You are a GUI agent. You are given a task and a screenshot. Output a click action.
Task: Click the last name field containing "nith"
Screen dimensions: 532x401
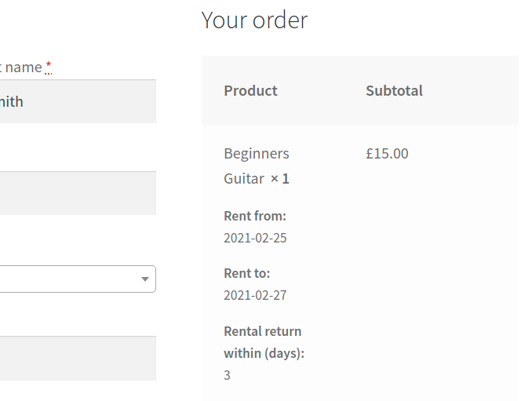77,101
